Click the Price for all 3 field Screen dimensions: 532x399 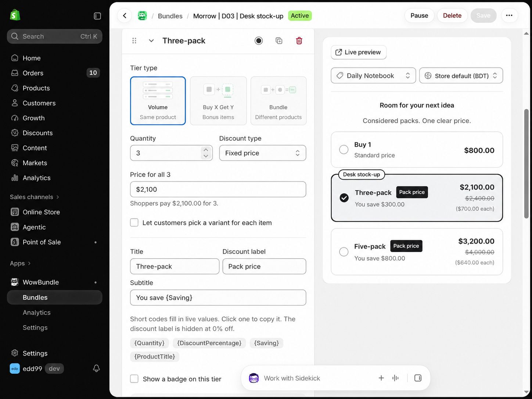[218, 189]
